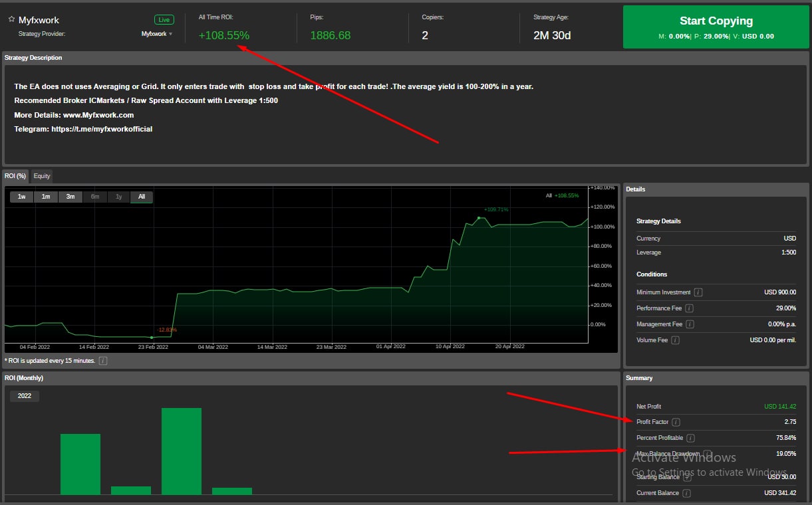Click the Max Balance Drawdown value 19.05%
This screenshot has width=812, height=505.
786,454
